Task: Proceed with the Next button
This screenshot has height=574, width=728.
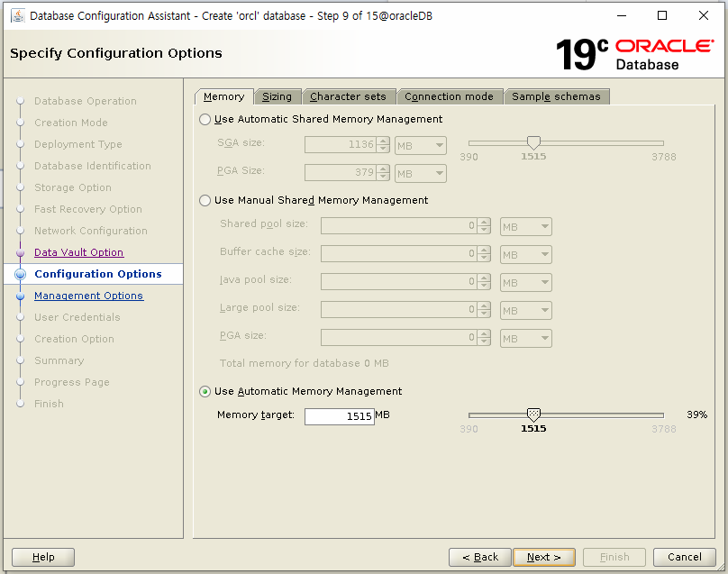Action: click(544, 557)
